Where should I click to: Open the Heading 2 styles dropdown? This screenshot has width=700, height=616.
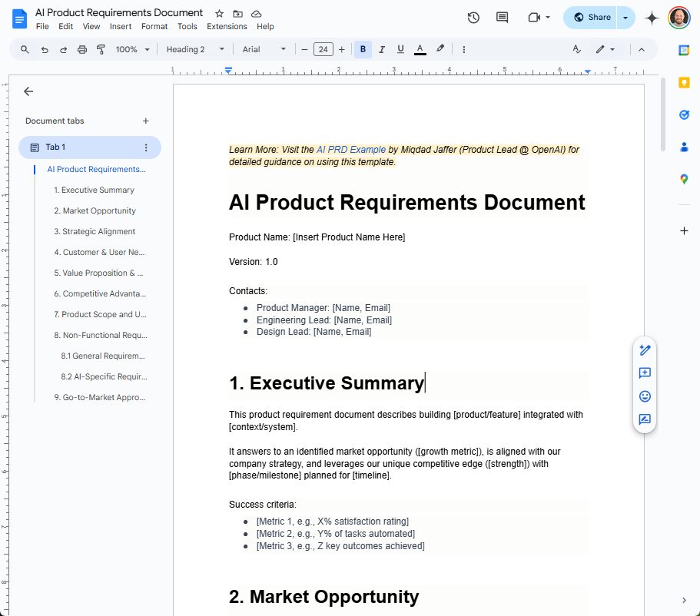point(192,48)
